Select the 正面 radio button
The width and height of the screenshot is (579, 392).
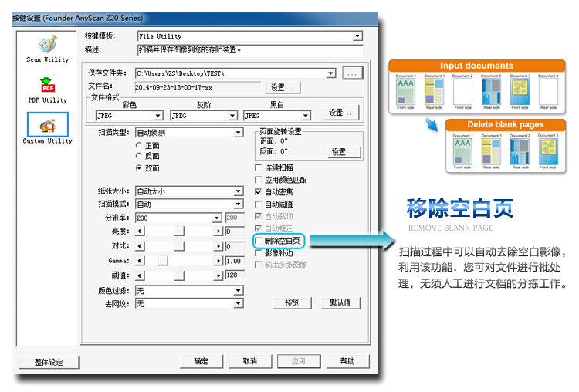pyautogui.click(x=139, y=145)
